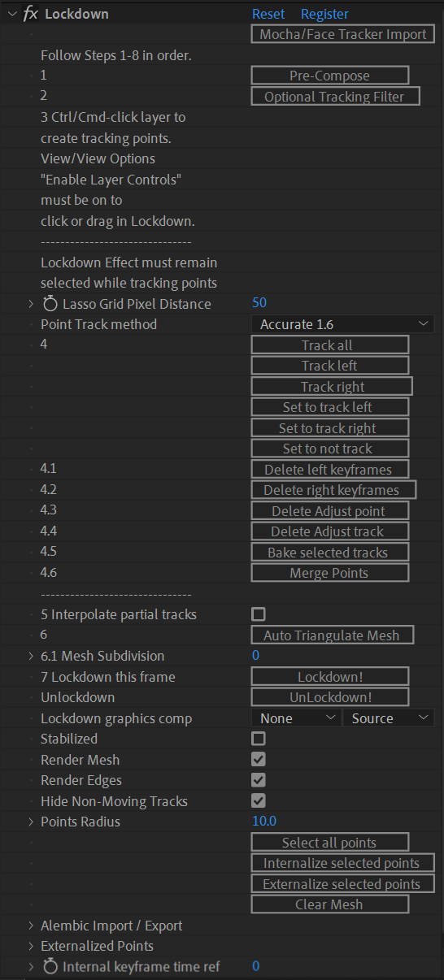
Task: Open the Source dropdown
Action: pos(389,718)
